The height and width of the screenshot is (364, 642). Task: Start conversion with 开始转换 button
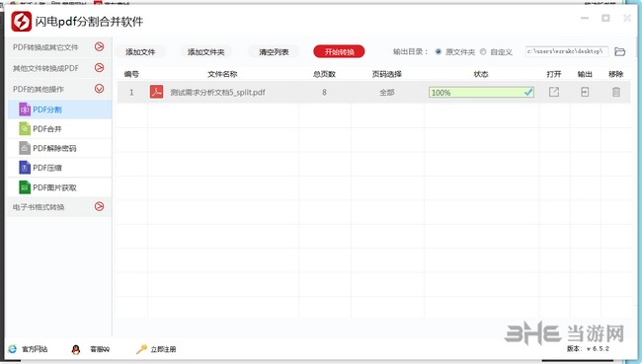pos(339,51)
